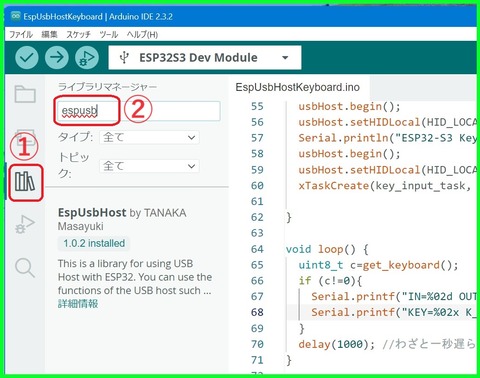Viewport: 480px width, 378px height.
Task: Open Library Manager books icon
Action: [25, 182]
